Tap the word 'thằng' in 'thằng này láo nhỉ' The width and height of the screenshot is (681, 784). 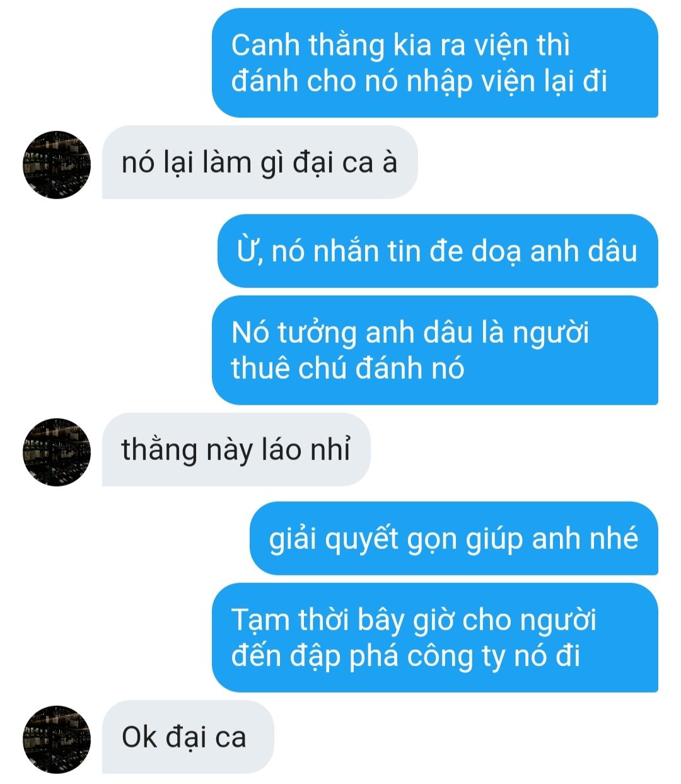coord(160,451)
